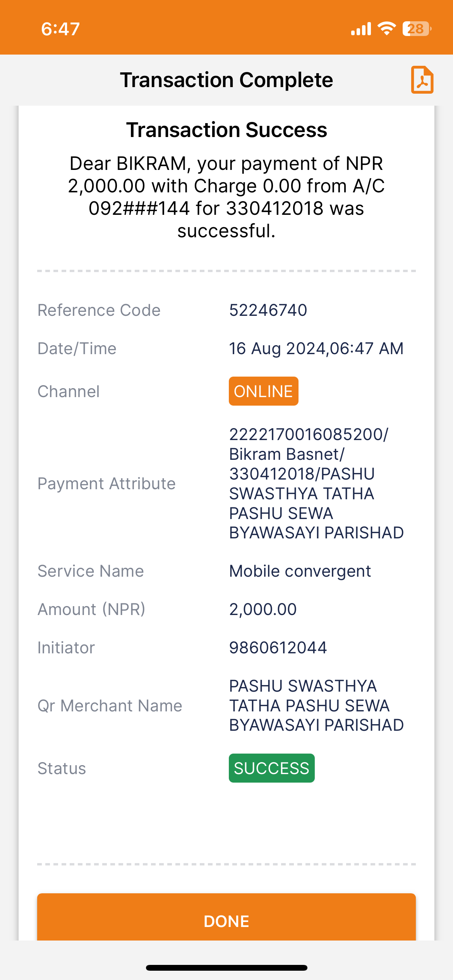Tap the orange ONLINE channel badge
The height and width of the screenshot is (980, 453).
point(263,391)
